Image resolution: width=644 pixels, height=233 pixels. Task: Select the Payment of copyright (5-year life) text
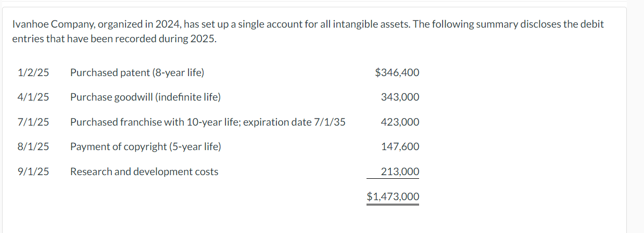(146, 147)
